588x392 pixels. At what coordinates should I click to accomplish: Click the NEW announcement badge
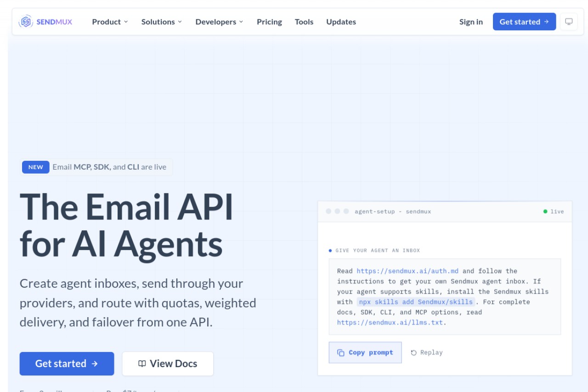[x=36, y=167]
